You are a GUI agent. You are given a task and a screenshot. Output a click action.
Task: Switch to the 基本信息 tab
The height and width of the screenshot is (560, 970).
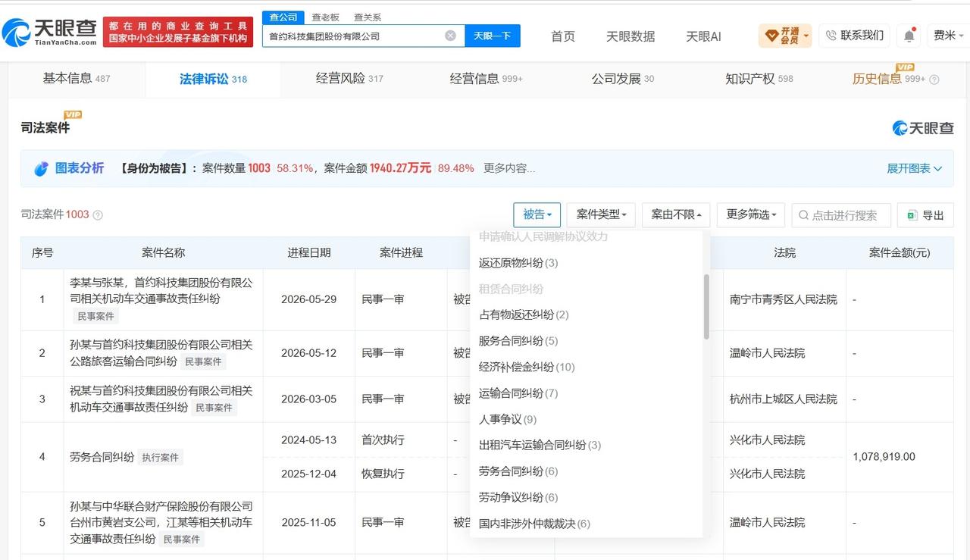(77, 78)
